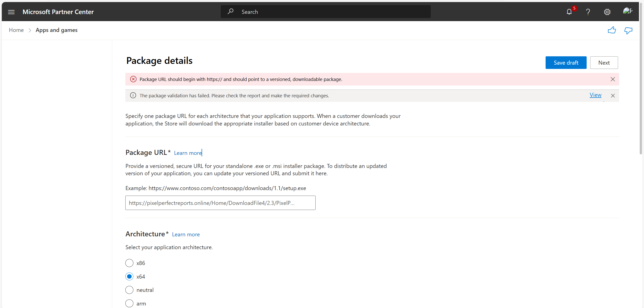644x308 pixels.
Task: Select the neutral architecture radio button
Action: point(129,290)
